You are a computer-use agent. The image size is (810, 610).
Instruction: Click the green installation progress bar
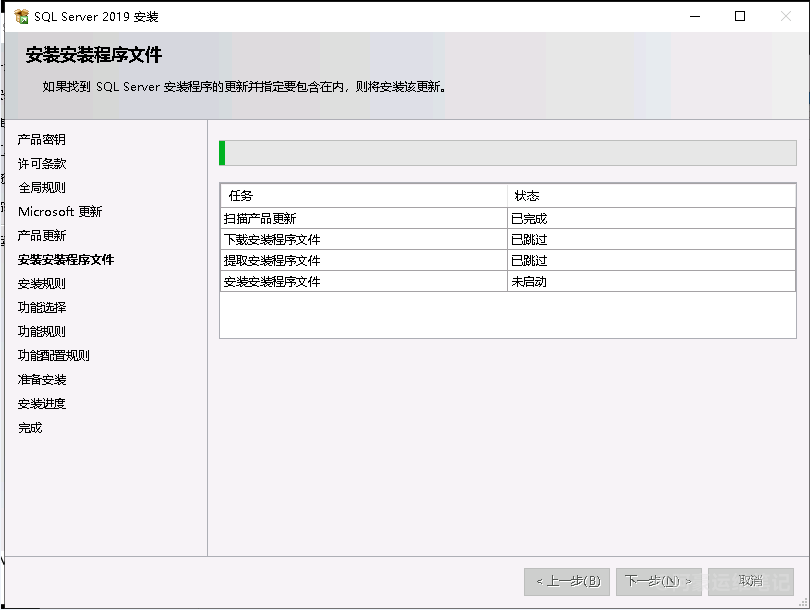click(507, 153)
